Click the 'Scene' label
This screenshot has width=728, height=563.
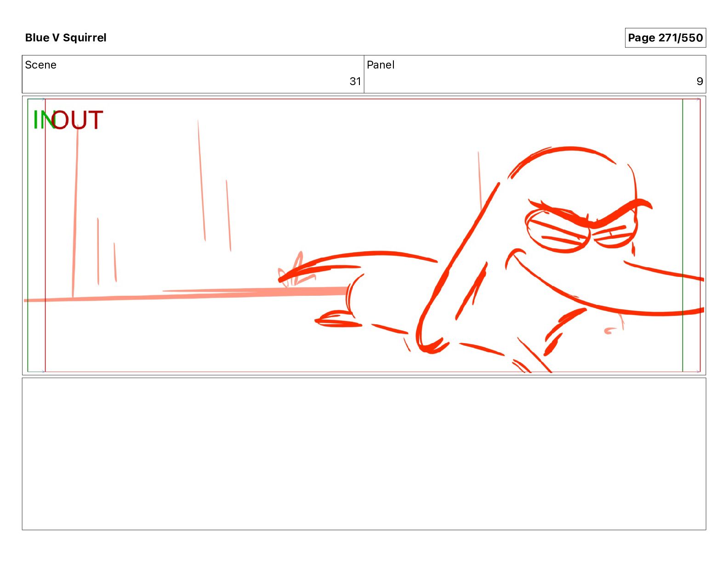point(41,65)
